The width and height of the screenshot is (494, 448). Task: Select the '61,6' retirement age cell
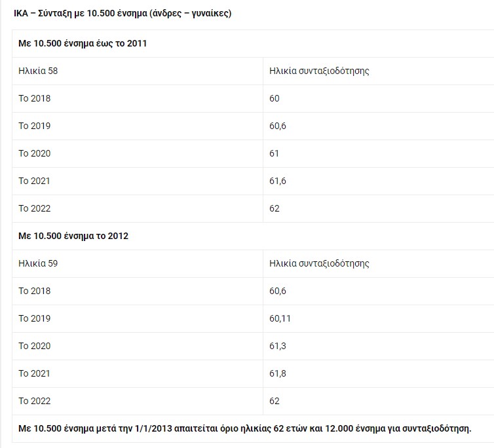click(278, 181)
